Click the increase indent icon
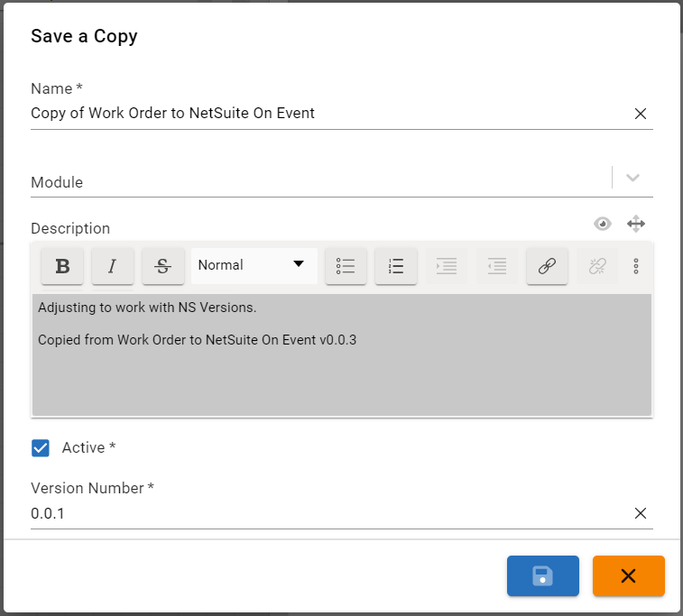This screenshot has height=616, width=683. [447, 266]
